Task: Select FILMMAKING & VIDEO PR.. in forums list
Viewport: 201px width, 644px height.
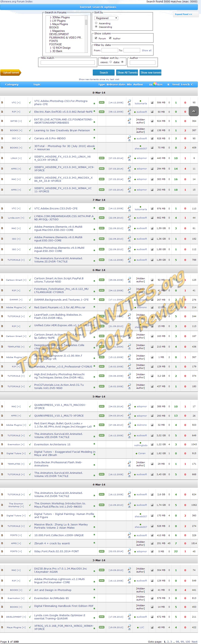Action: pyautogui.click(x=66, y=38)
